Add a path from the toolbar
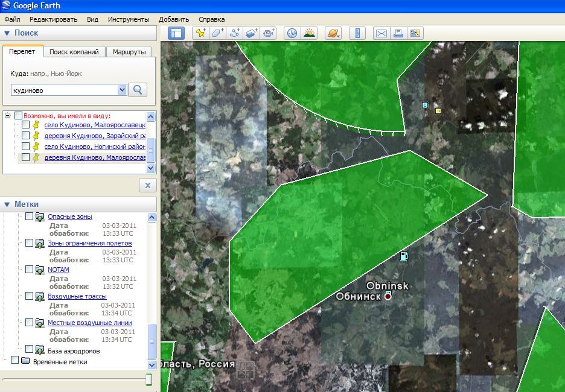The height and width of the screenshot is (392, 565). point(235,34)
